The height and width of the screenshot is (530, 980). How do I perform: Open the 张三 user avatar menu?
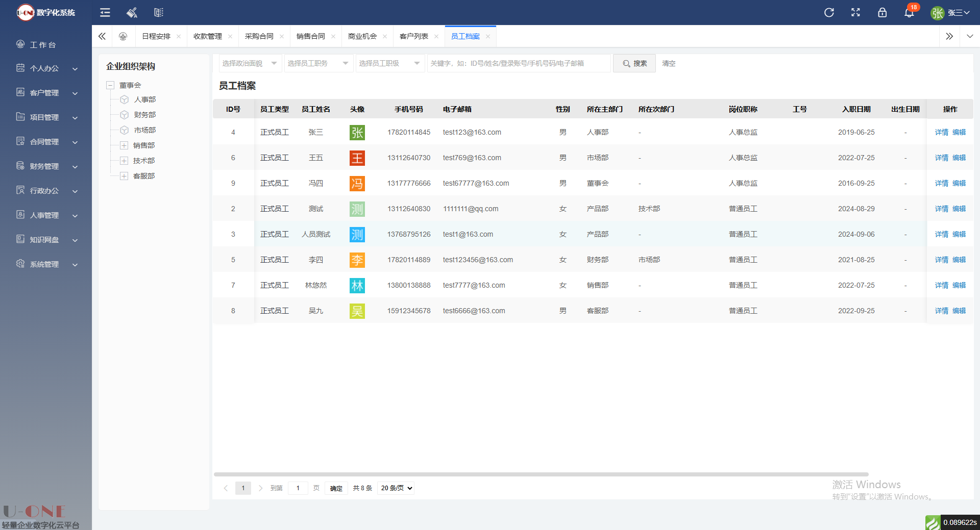[949, 13]
